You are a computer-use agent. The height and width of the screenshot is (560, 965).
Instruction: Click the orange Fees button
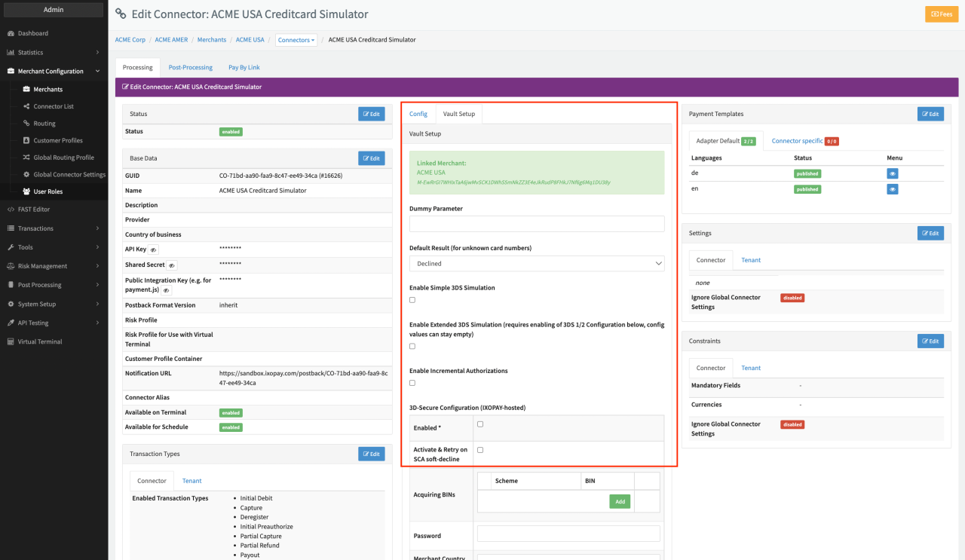[x=941, y=14]
